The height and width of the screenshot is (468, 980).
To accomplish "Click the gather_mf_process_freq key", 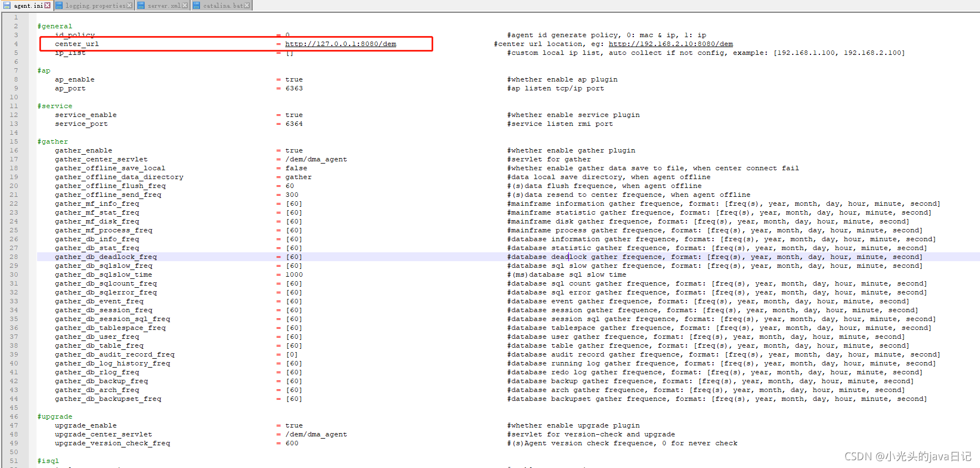I will [104, 230].
